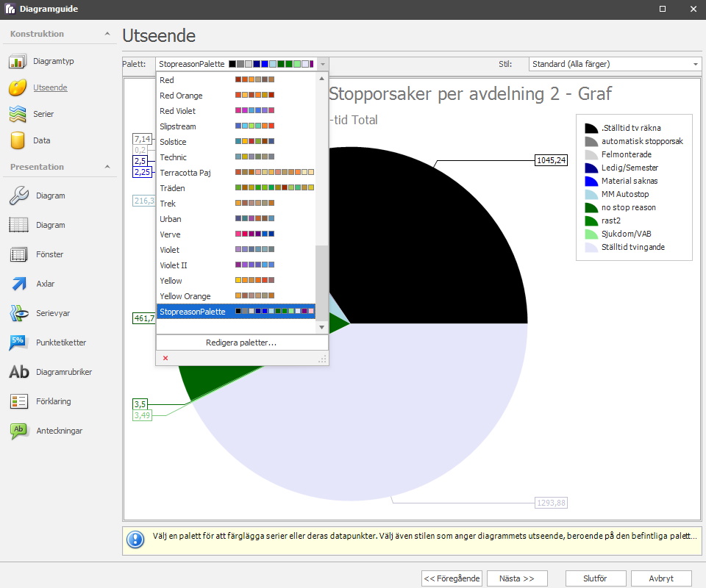
Task: Pick the Violet II palette
Action: point(236,265)
